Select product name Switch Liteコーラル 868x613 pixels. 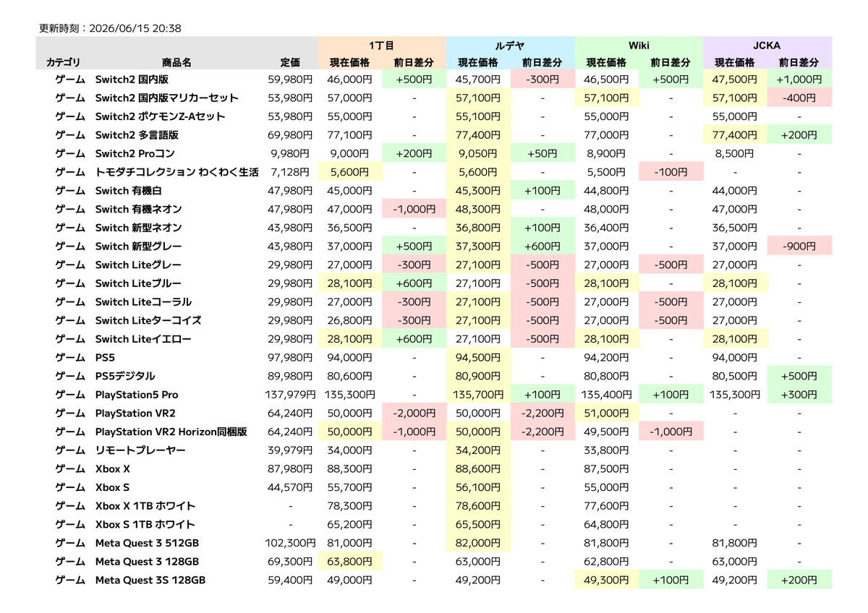click(x=143, y=302)
